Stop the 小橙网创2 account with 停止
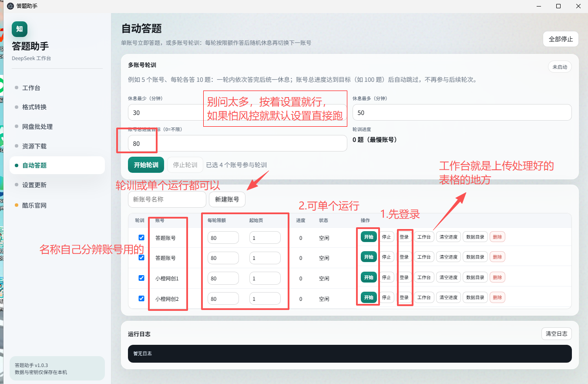The height and width of the screenshot is (384, 588). [x=386, y=297]
